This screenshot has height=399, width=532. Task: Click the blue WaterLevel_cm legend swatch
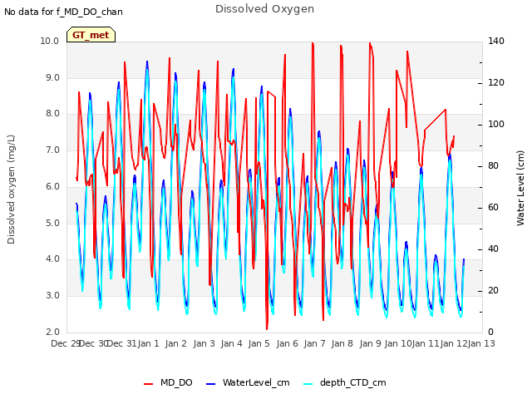click(210, 384)
